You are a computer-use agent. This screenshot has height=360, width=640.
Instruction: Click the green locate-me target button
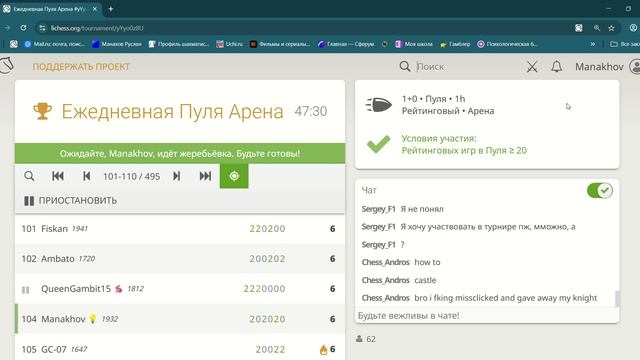[x=234, y=176]
